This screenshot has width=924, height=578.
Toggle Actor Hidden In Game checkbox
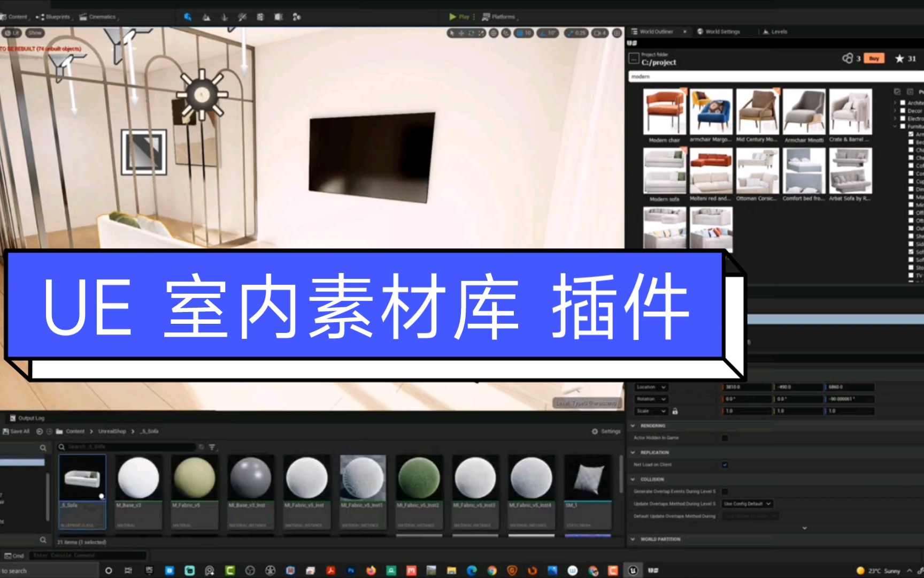click(725, 438)
